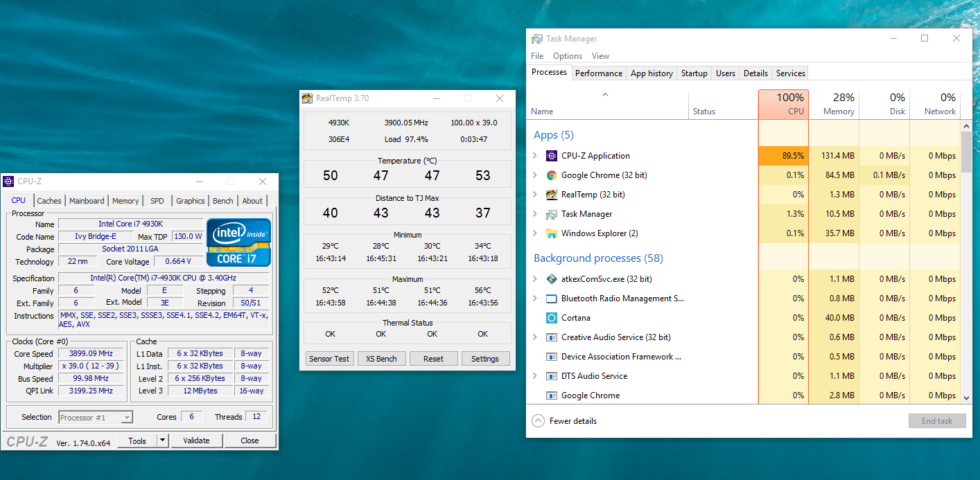This screenshot has height=480, width=980.
Task: Click the Core Speed value 3899.09 MHz
Action: tap(91, 353)
